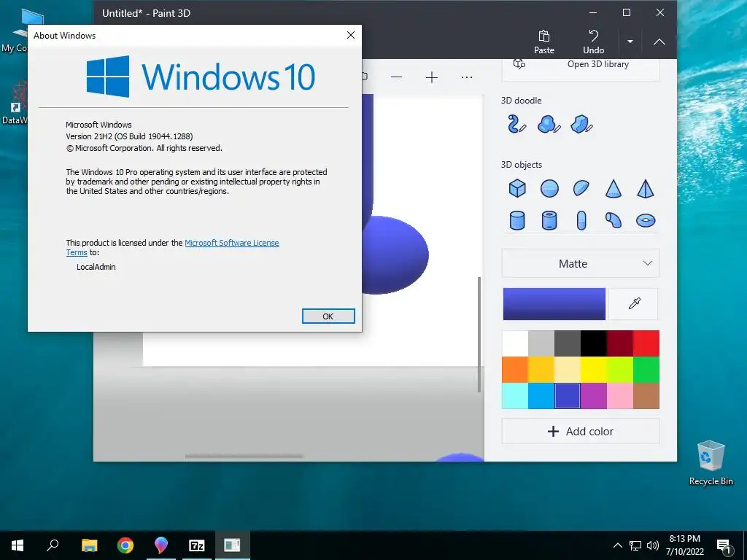Pick the light gray color swatch

(541, 343)
